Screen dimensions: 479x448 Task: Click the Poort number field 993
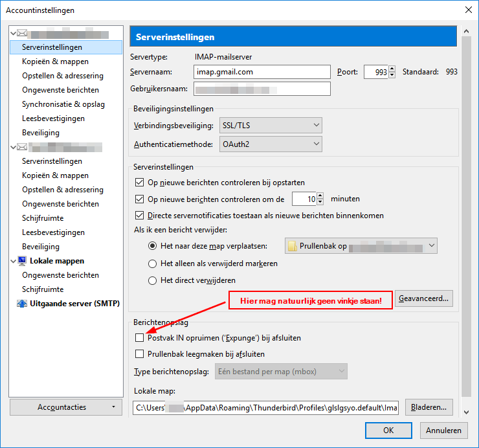376,72
